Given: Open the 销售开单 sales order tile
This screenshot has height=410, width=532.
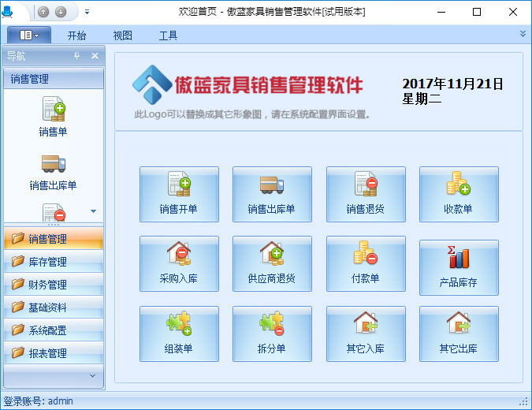Looking at the screenshot, I should (178, 194).
